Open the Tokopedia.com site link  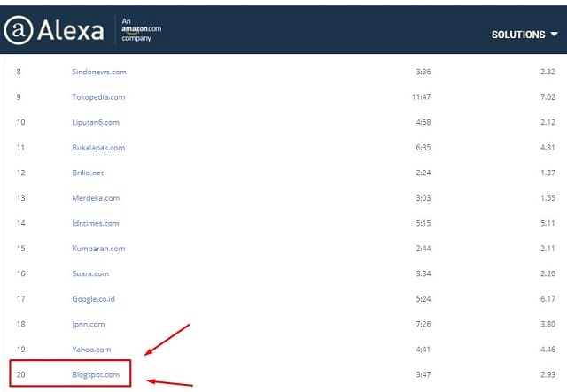click(98, 96)
